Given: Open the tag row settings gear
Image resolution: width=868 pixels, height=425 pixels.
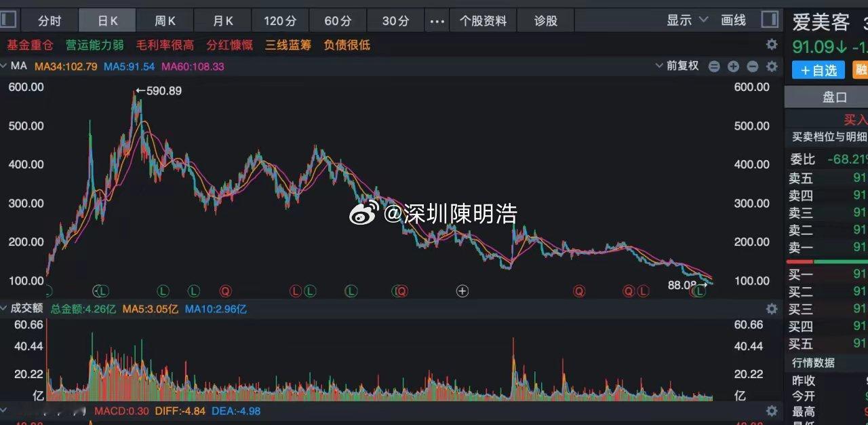Looking at the screenshot, I should click(x=772, y=45).
